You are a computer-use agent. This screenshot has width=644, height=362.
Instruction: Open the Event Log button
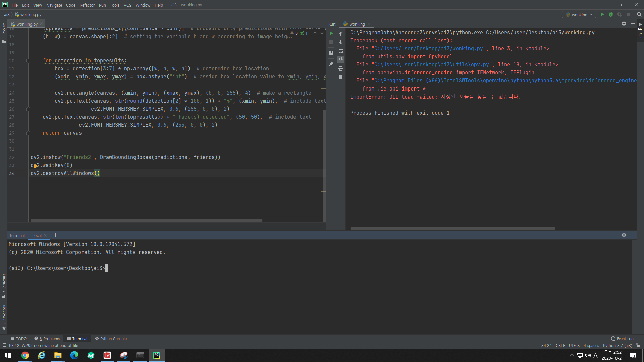click(x=622, y=339)
